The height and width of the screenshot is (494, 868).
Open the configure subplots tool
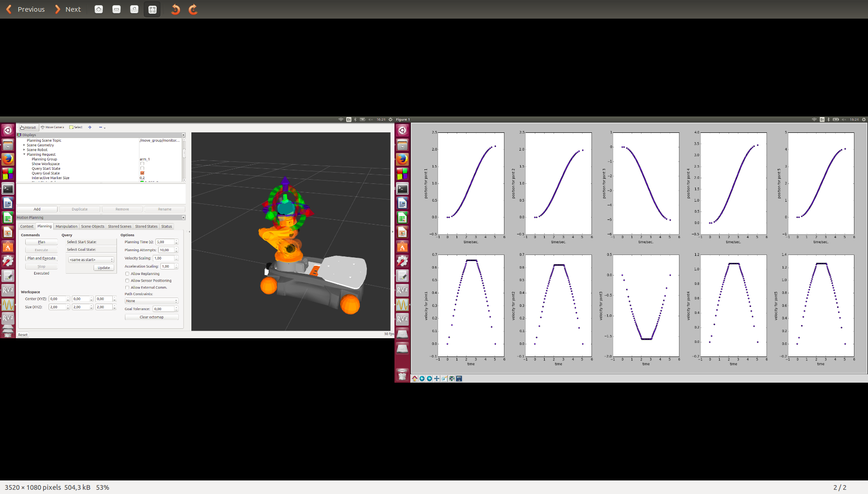pyautogui.click(x=452, y=378)
